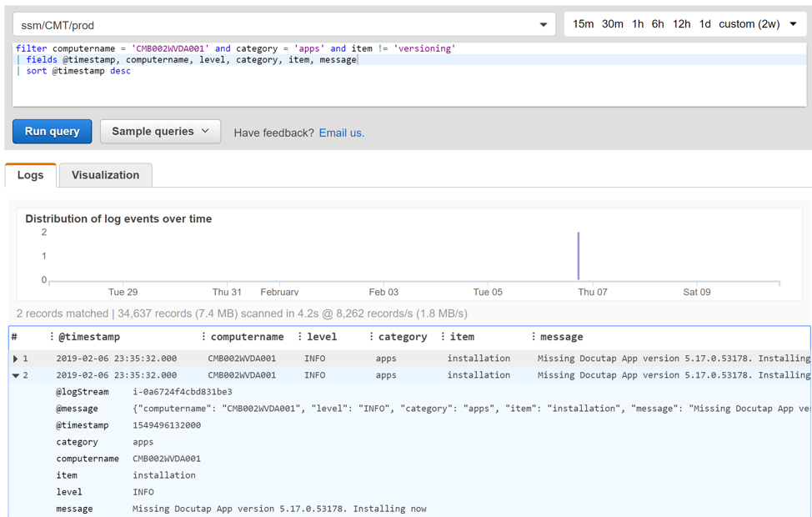This screenshot has height=517, width=812.
Task: Open the Sample queries dropdown
Action: click(160, 132)
